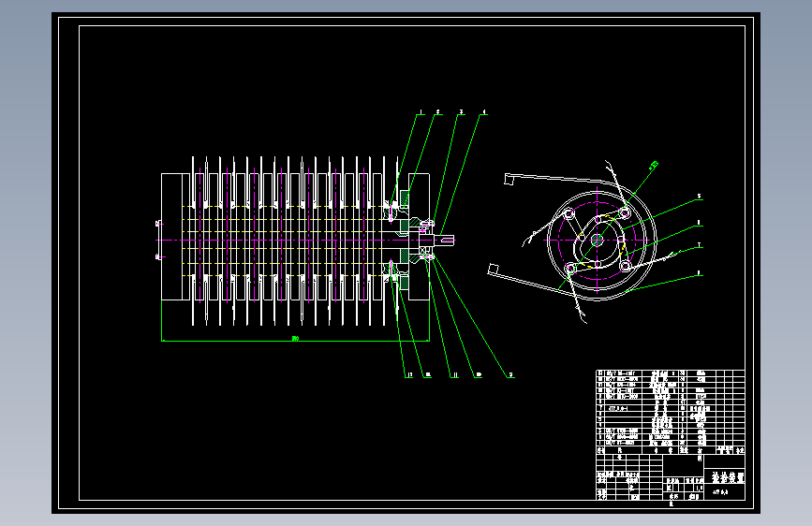
Task: Click the hatched shaft center of the side view
Action: tap(598, 240)
